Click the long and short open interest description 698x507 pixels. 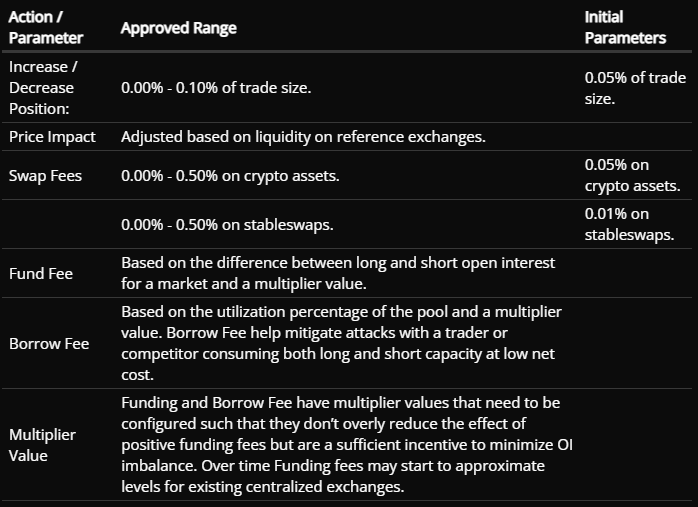(x=338, y=273)
